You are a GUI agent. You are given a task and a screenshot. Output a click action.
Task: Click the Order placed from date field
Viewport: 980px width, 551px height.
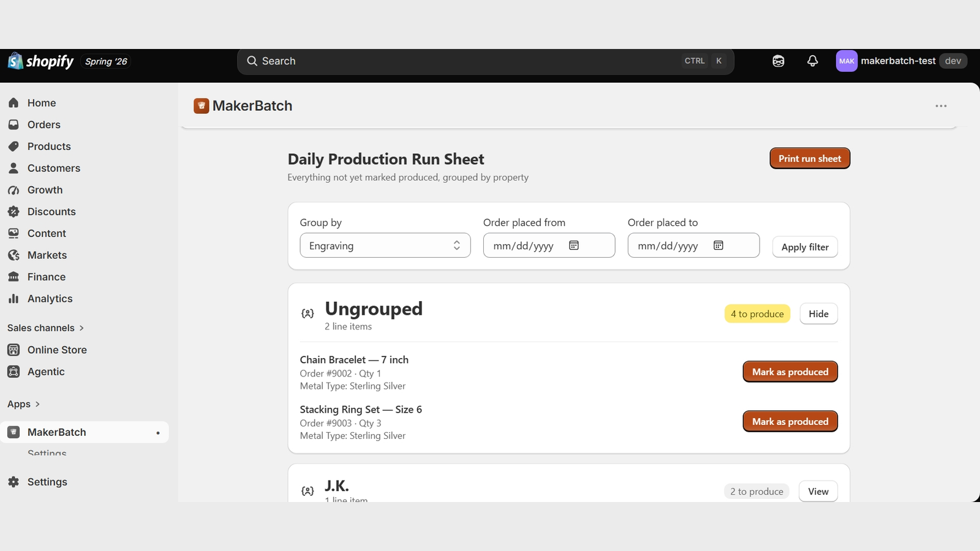[549, 246]
